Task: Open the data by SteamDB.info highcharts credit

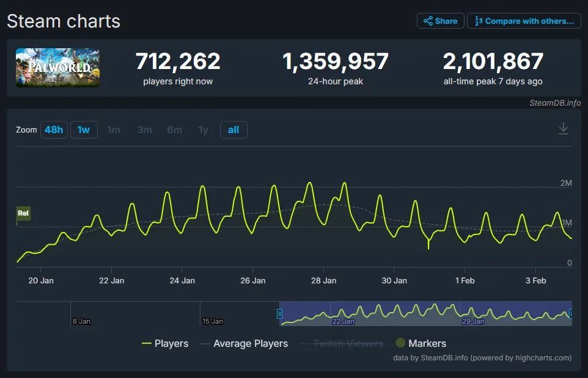Action: (x=482, y=358)
